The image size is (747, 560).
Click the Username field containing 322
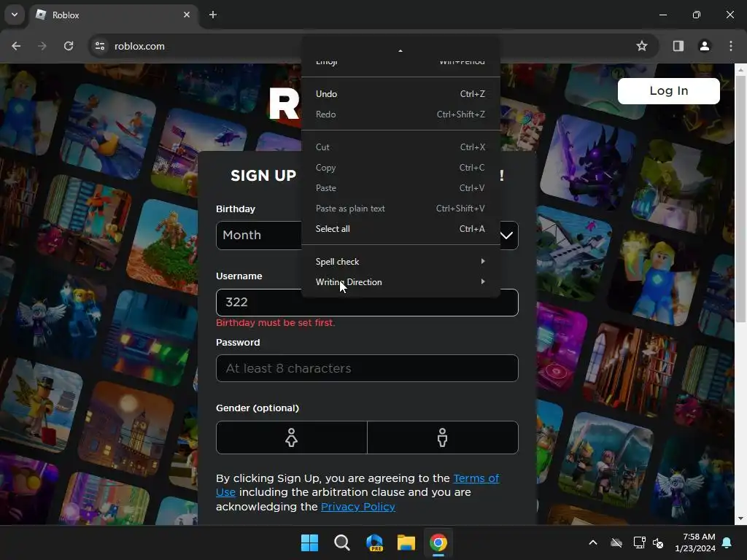pyautogui.click(x=367, y=303)
